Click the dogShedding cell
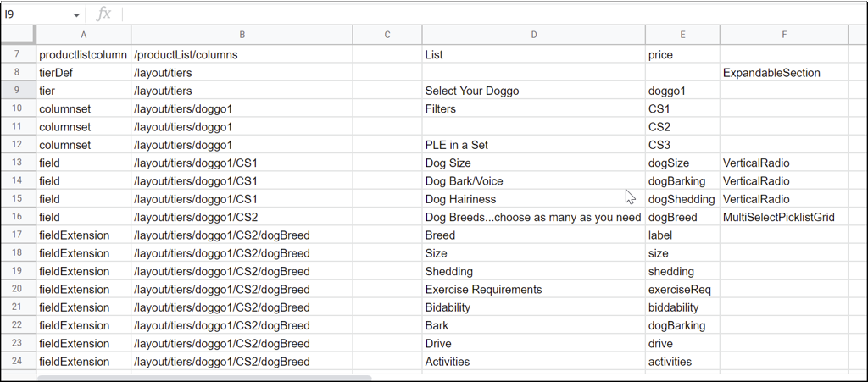 pos(682,199)
